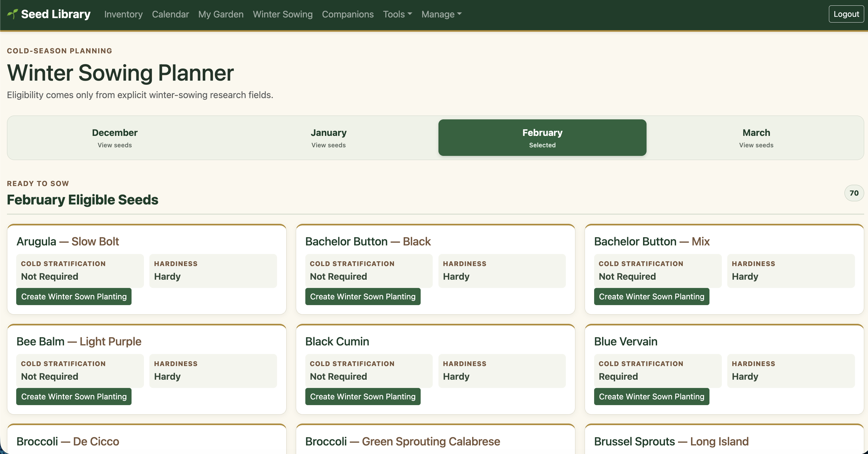The height and width of the screenshot is (454, 868).
Task: Create Winter Sown Planting for Bachelor Button Black
Action: point(363,297)
